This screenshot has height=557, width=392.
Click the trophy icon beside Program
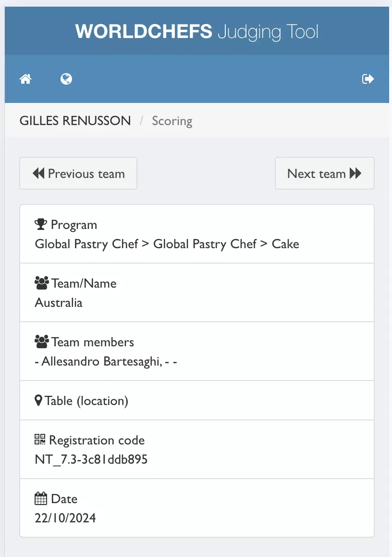41,225
